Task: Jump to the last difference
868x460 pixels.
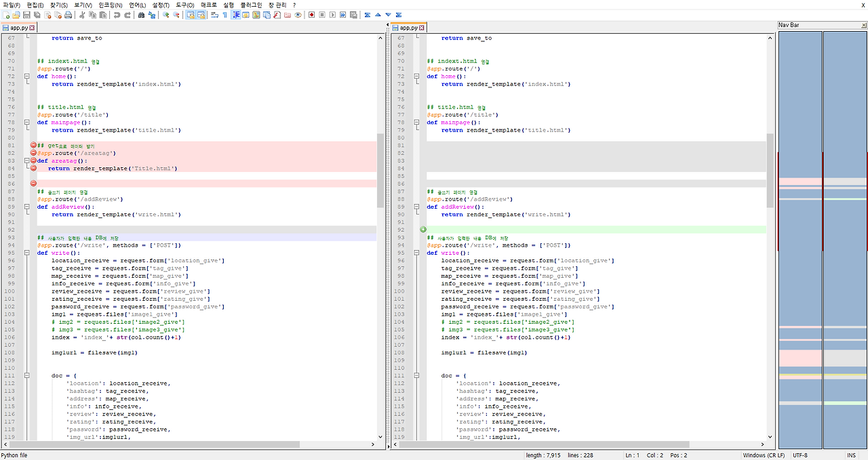Action: 399,15
